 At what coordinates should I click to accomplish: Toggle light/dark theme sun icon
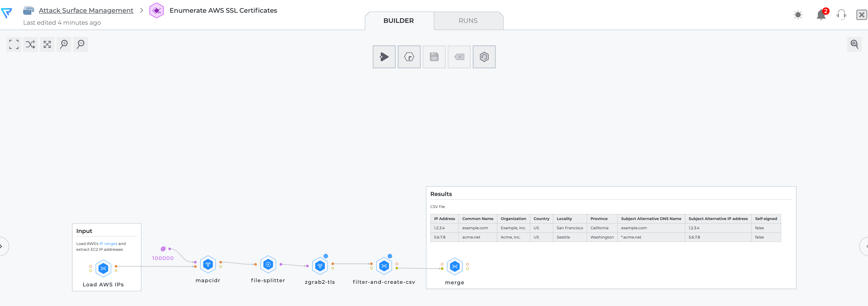(x=798, y=15)
